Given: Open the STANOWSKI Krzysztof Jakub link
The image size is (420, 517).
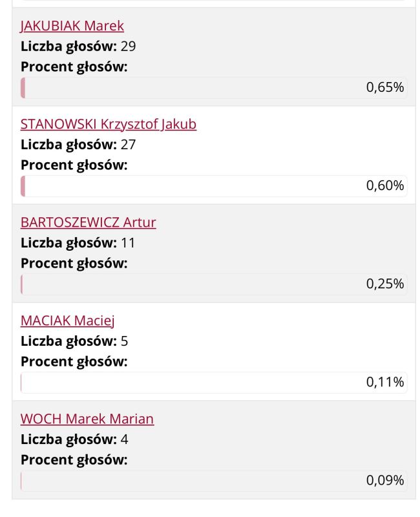Looking at the screenshot, I should 108,124.
